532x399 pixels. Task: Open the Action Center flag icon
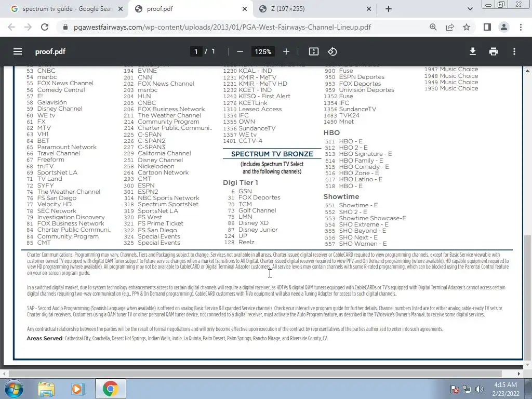454,389
